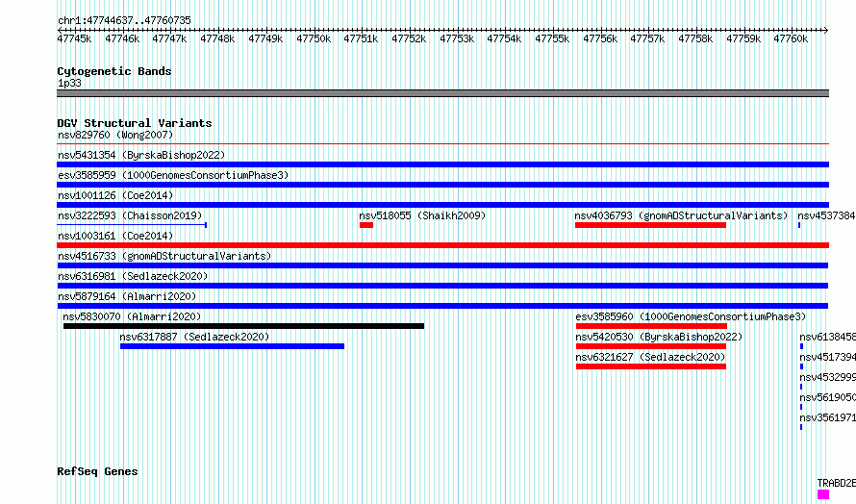Click the chr1:47744637..47760735 coordinate text
Viewport: 856px width, 504px height.
(124, 20)
